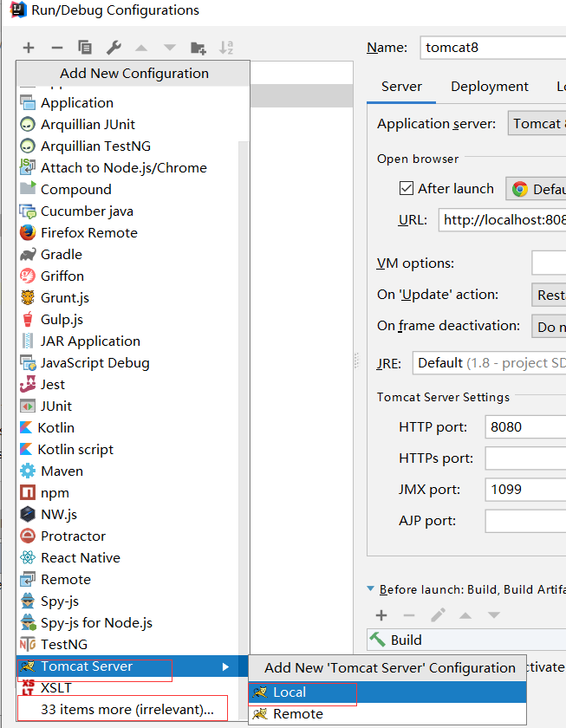Switch to the Server tab

pyautogui.click(x=401, y=87)
